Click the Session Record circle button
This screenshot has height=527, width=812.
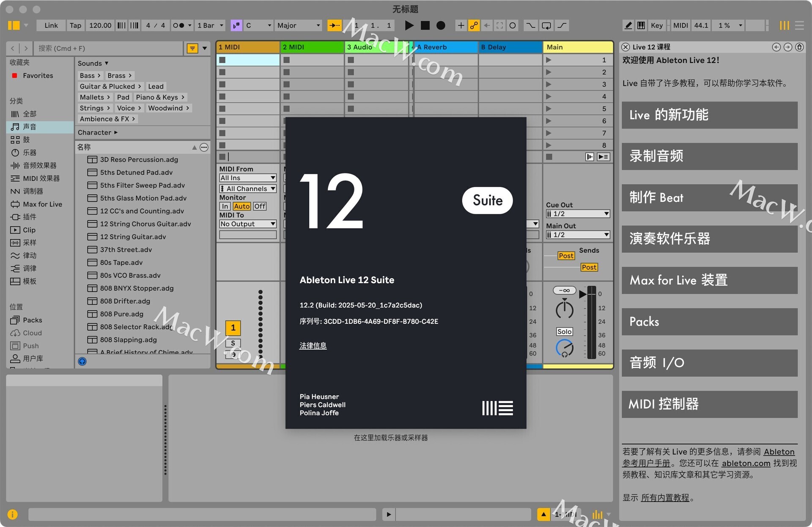(513, 25)
